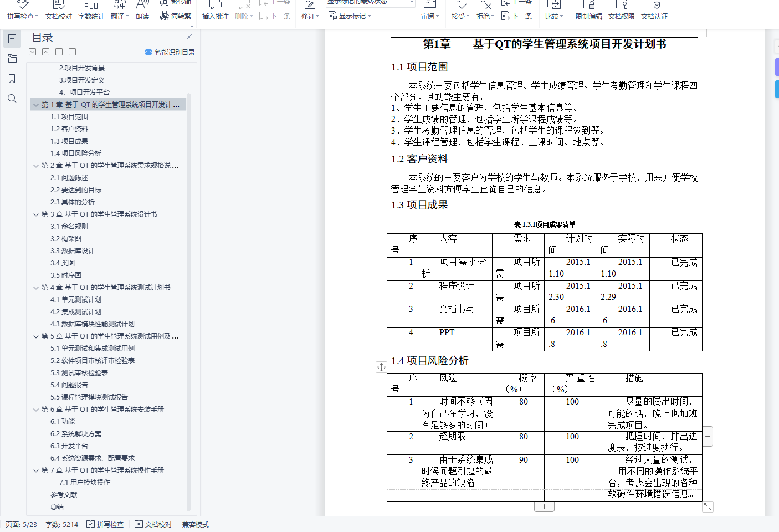Go to 5.4 问题报告 in outline
This screenshot has height=532, width=779.
69,385
